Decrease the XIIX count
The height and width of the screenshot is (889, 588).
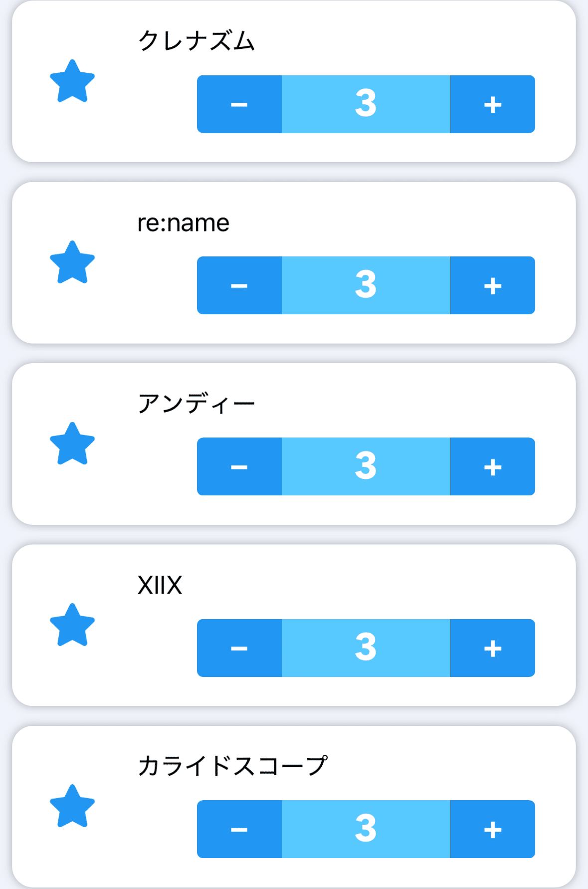point(239,648)
